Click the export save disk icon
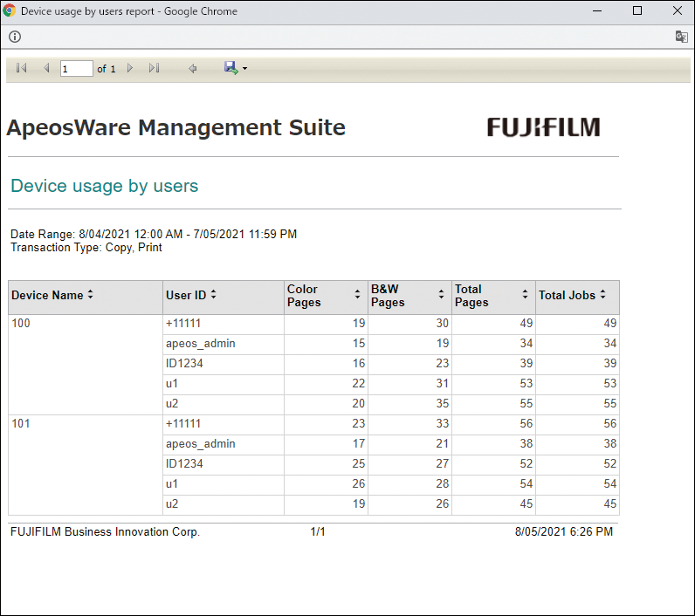The width and height of the screenshot is (695, 616). [x=231, y=68]
